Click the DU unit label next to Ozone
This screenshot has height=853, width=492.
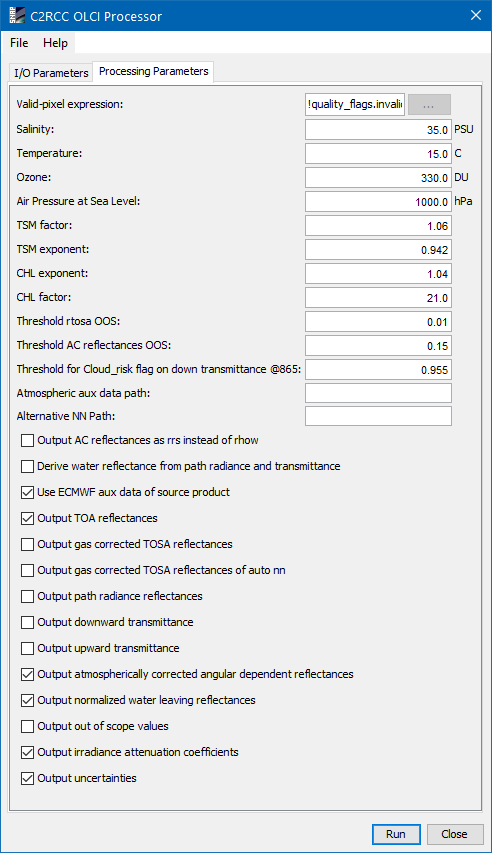click(x=461, y=177)
